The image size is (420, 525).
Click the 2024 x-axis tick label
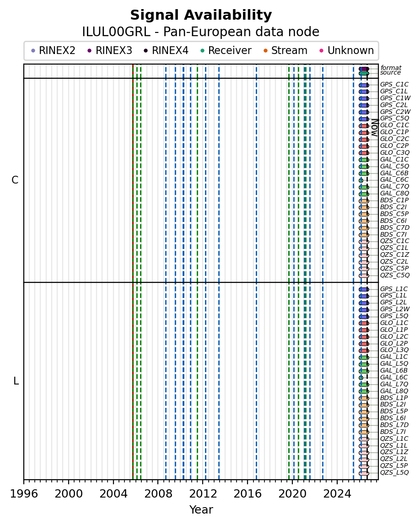(337, 494)
